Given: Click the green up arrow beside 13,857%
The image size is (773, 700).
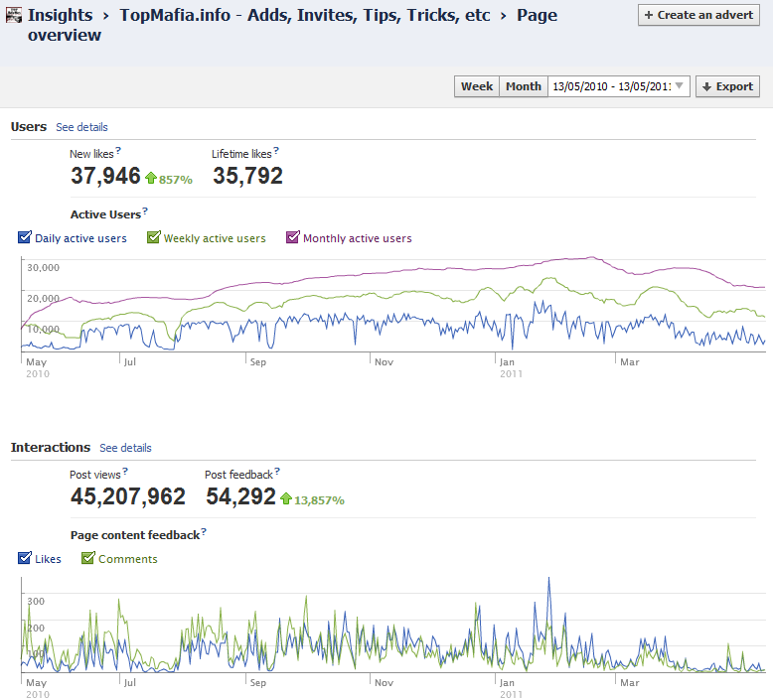Looking at the screenshot, I should point(286,498).
